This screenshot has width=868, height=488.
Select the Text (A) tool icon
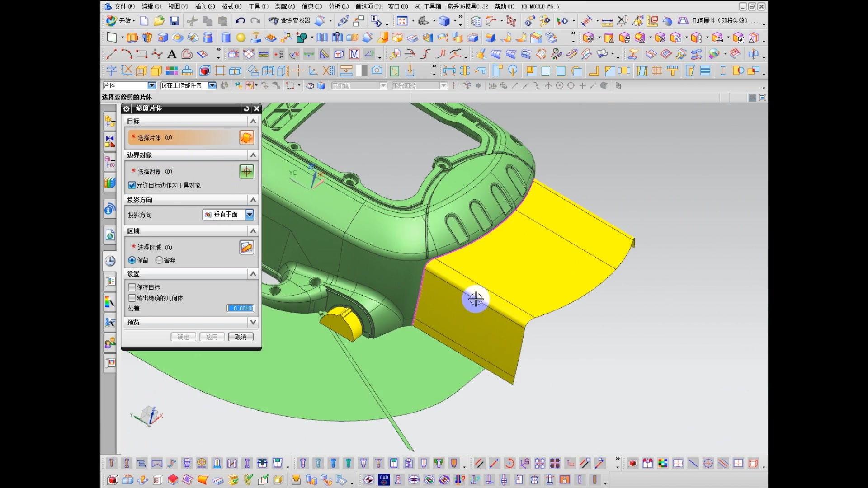(172, 55)
